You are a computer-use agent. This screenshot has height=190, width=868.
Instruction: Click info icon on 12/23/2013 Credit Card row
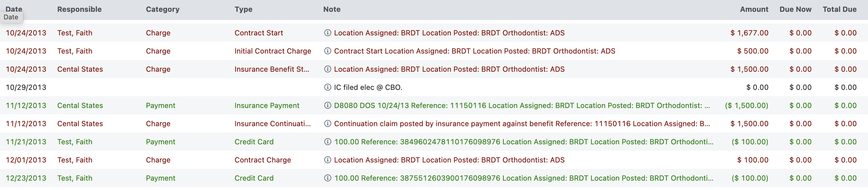(327, 178)
